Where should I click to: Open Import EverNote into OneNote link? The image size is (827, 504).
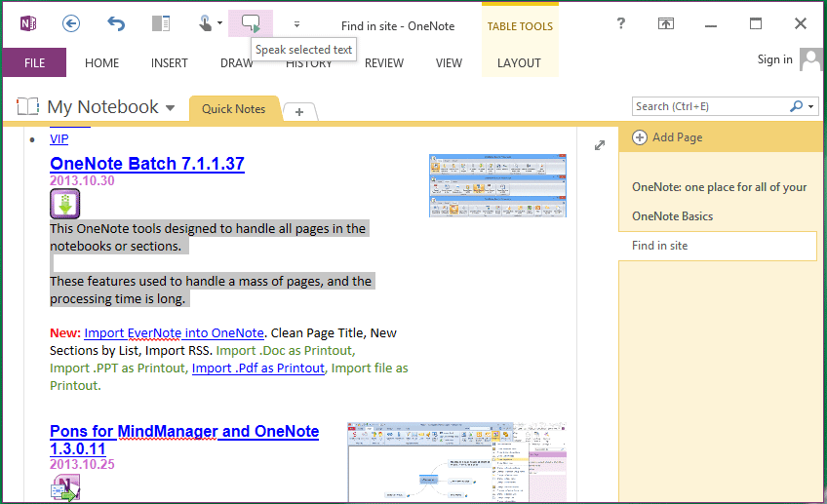[x=174, y=333]
